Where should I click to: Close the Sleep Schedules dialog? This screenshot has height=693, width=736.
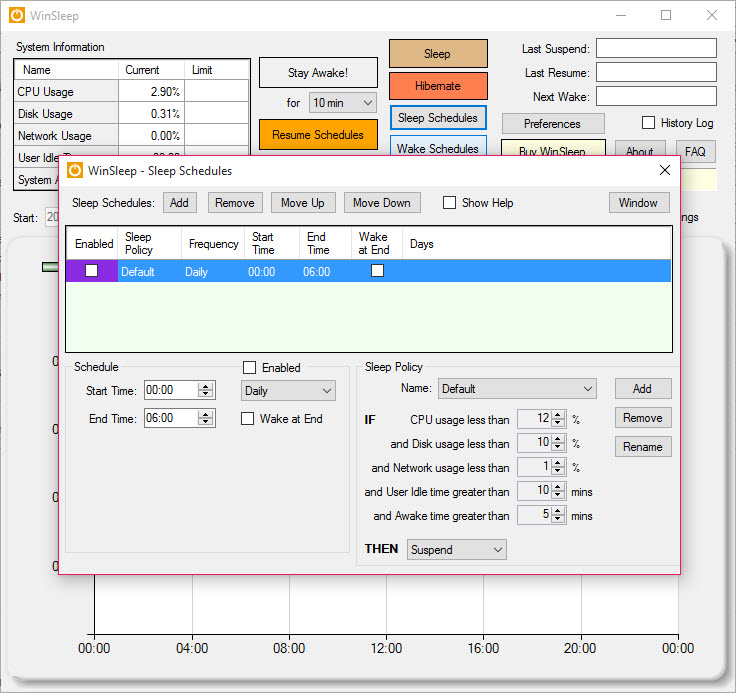665,170
